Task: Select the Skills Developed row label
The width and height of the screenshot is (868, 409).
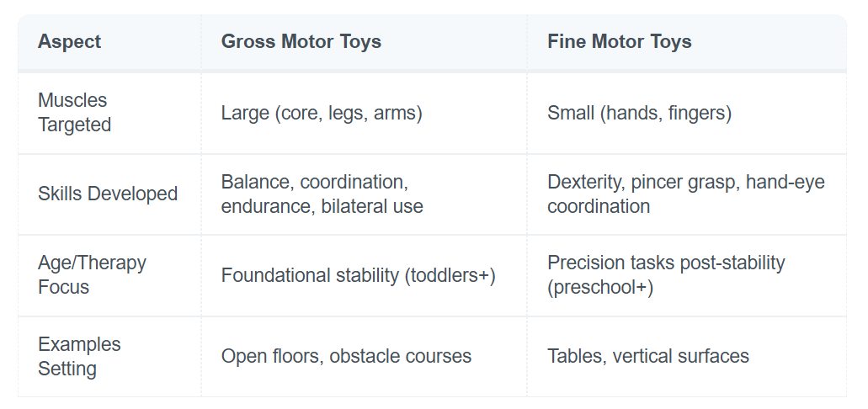Action: (x=108, y=194)
